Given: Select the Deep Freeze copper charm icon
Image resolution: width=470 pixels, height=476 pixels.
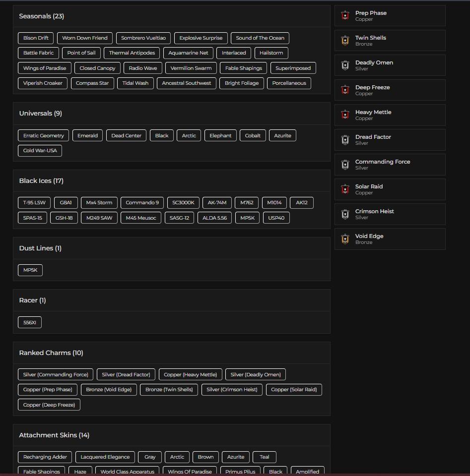Looking at the screenshot, I should tap(345, 90).
